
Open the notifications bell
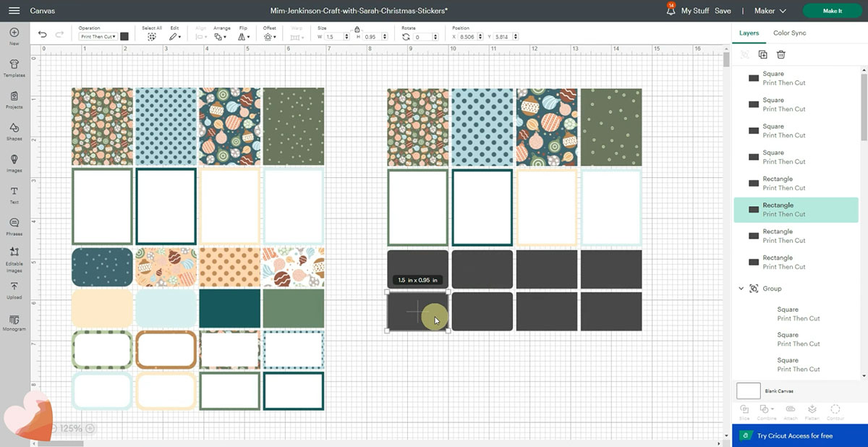[671, 11]
